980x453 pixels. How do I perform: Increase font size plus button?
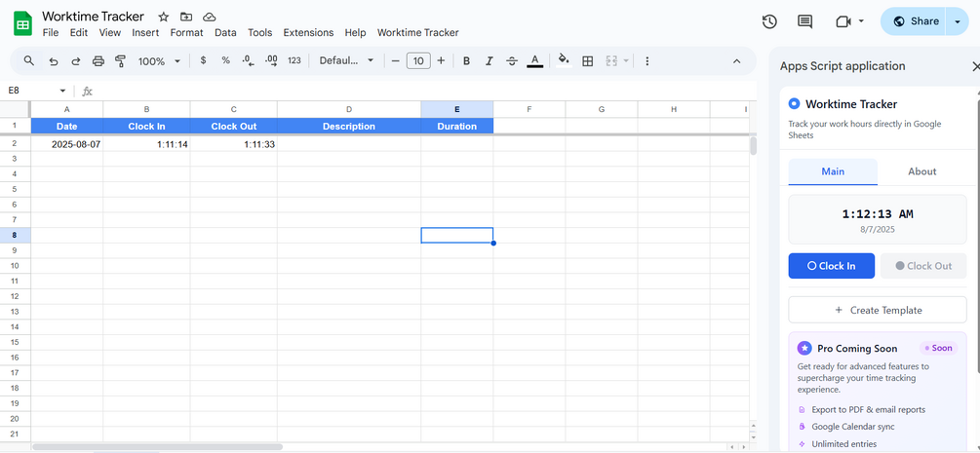441,60
